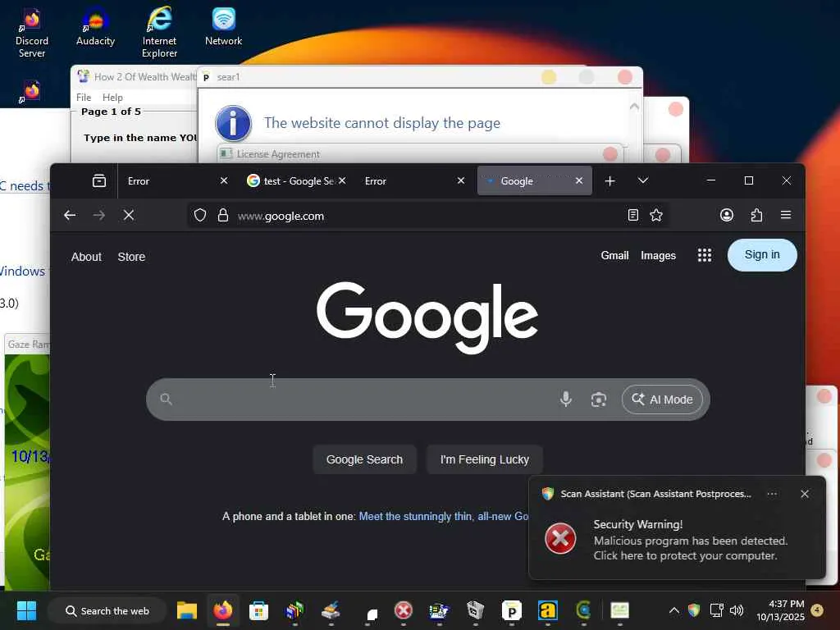
Task: Open the About link
Action: pos(86,257)
